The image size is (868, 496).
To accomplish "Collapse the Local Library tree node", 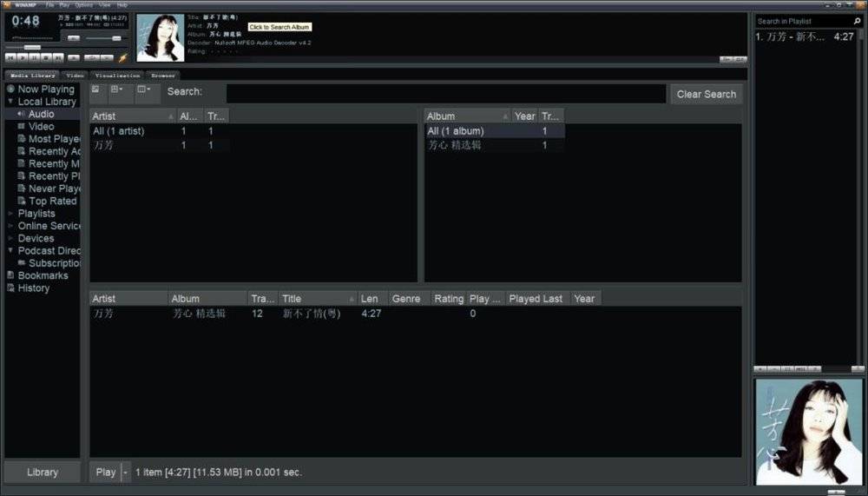I will pos(10,102).
